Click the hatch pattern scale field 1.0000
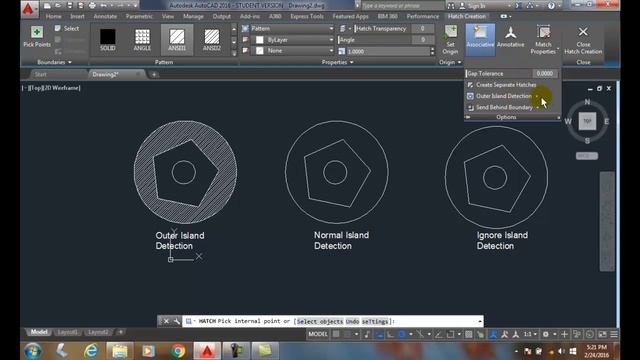640x360 pixels. pyautogui.click(x=388, y=51)
